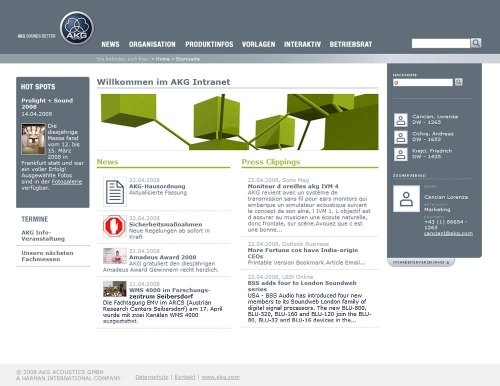500x386 pixels.
Task: Click the sidebar name search field
Action: pyautogui.click(x=423, y=82)
